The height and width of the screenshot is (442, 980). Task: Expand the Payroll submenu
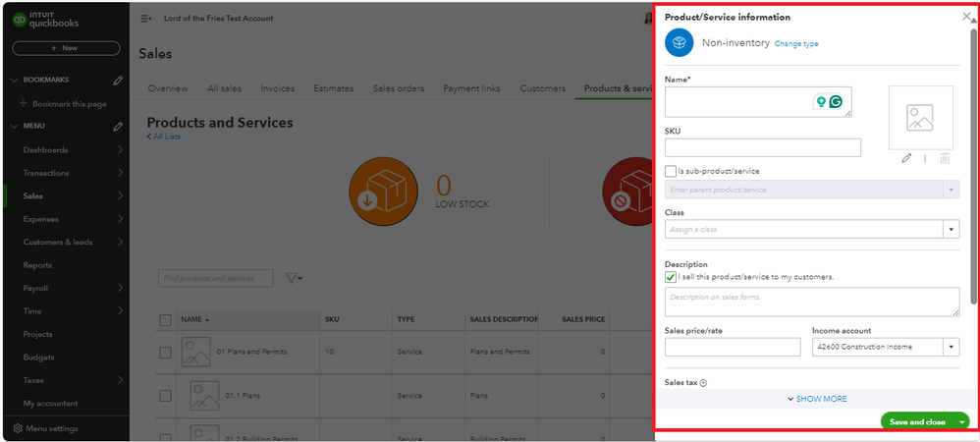point(120,288)
